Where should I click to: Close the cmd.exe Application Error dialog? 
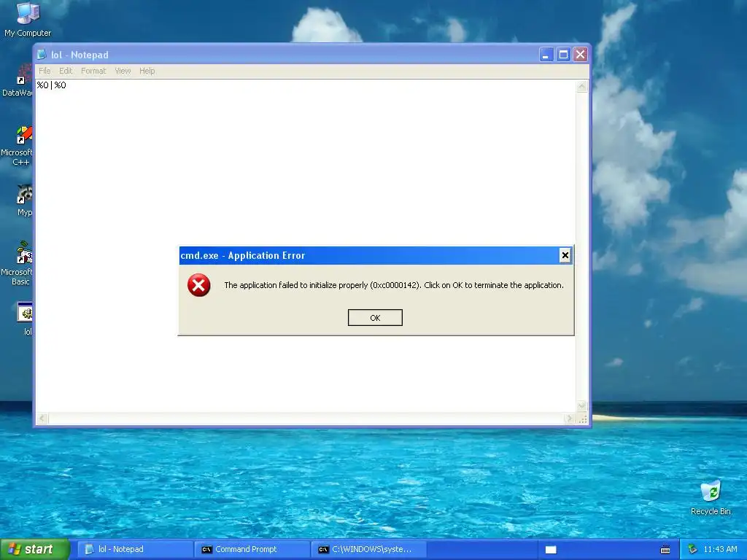click(x=565, y=256)
